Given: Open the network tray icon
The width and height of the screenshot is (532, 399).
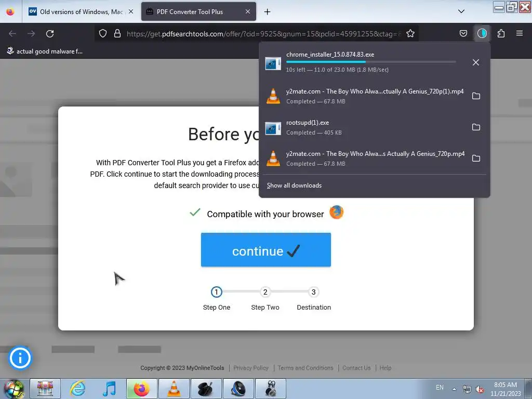Looking at the screenshot, I should 467,389.
